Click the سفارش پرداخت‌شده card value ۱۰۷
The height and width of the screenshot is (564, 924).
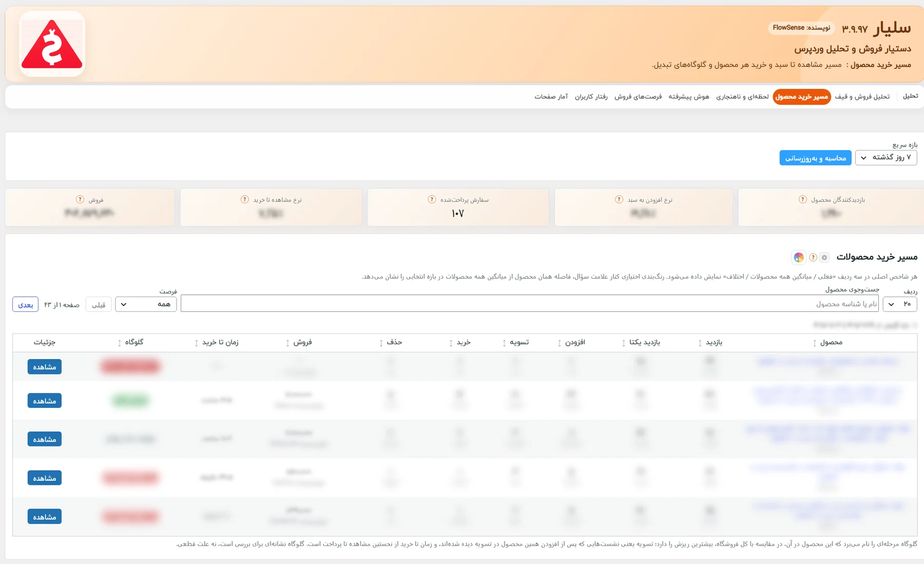point(457,213)
